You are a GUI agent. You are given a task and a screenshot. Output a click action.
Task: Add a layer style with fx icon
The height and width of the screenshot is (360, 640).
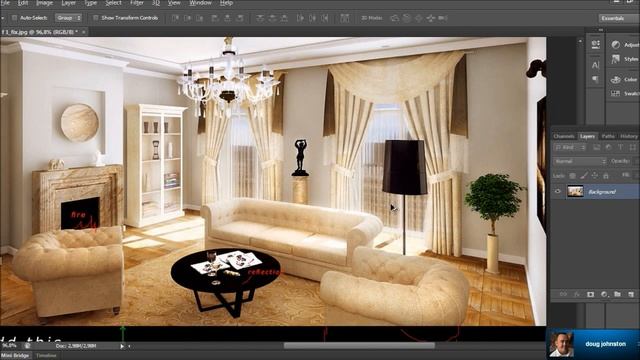[577, 294]
